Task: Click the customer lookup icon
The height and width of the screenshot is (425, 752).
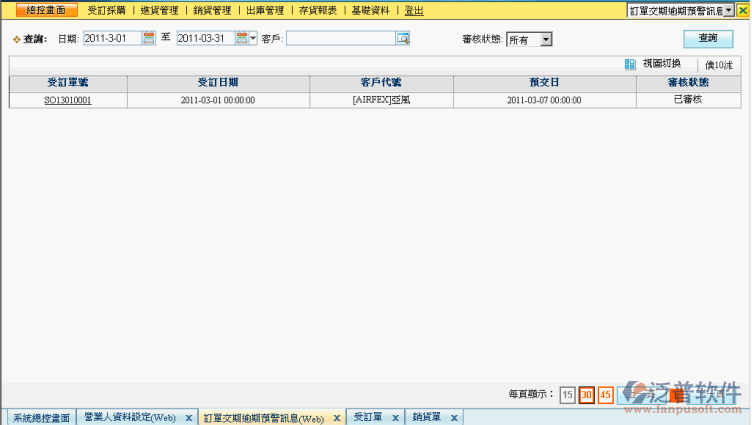Action: [402, 39]
